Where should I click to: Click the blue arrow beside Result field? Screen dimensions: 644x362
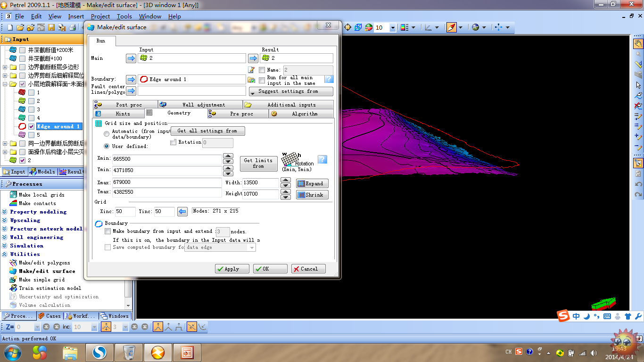click(253, 58)
